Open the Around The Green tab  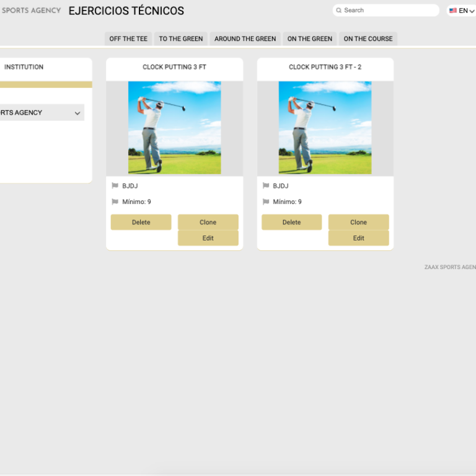click(245, 38)
